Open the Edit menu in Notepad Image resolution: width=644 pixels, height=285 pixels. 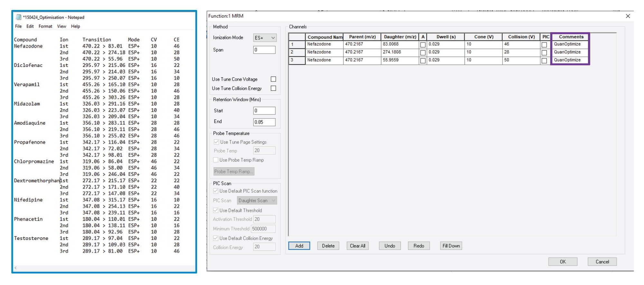[30, 26]
